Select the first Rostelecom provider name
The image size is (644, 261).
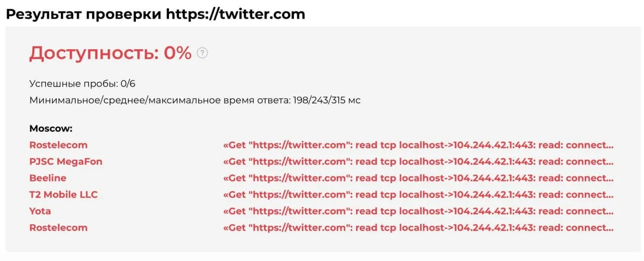point(58,145)
